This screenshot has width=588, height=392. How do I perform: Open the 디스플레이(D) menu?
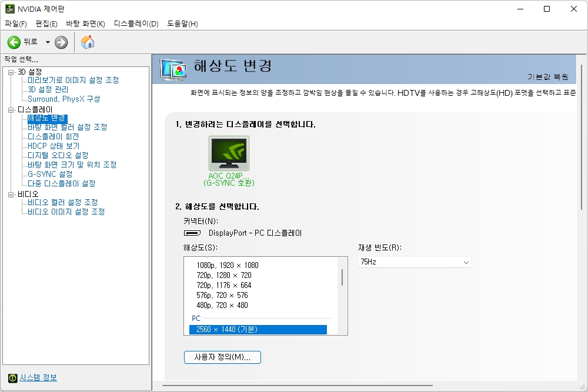click(136, 24)
